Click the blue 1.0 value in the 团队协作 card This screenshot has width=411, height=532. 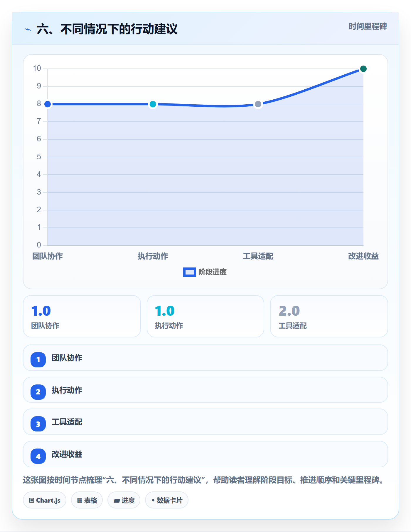(x=41, y=311)
